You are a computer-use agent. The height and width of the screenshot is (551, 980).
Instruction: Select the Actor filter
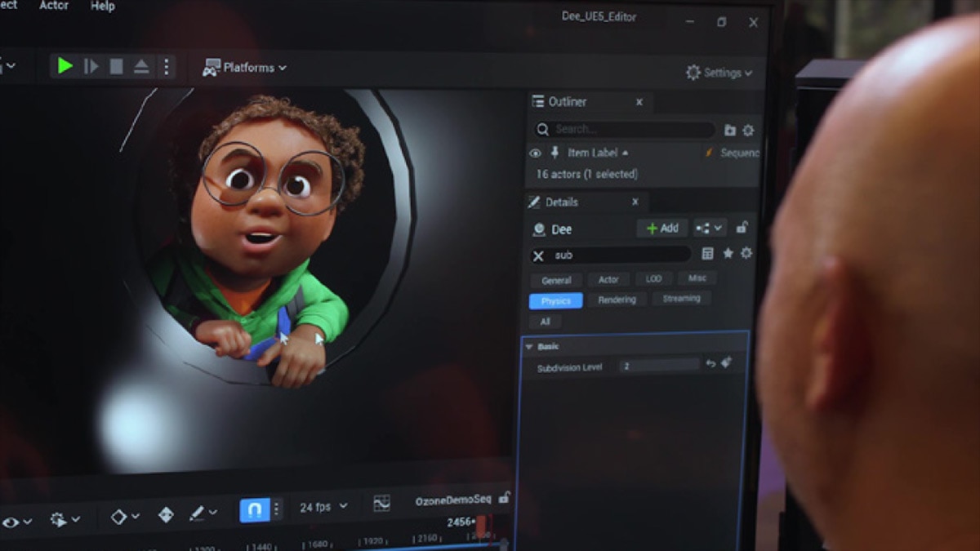point(608,279)
